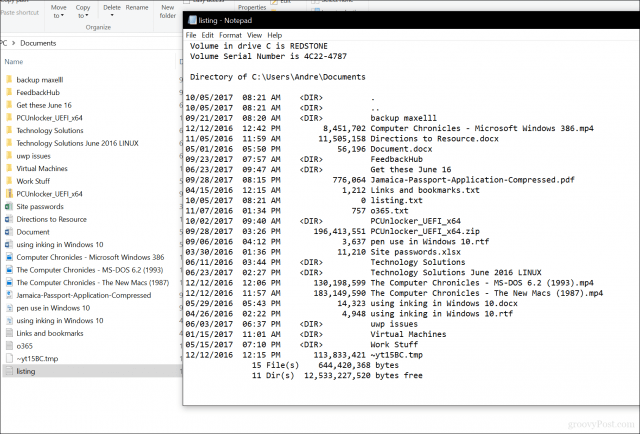Click 'Site passwords' file name in Explorer

tap(40, 207)
